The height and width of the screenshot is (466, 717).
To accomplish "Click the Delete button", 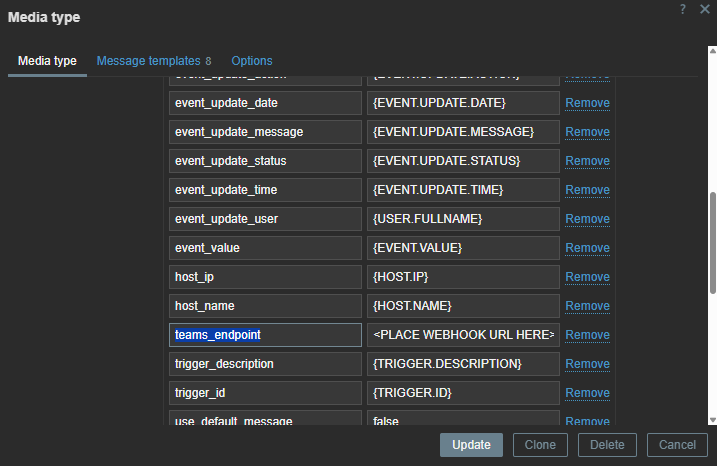I will (x=607, y=445).
